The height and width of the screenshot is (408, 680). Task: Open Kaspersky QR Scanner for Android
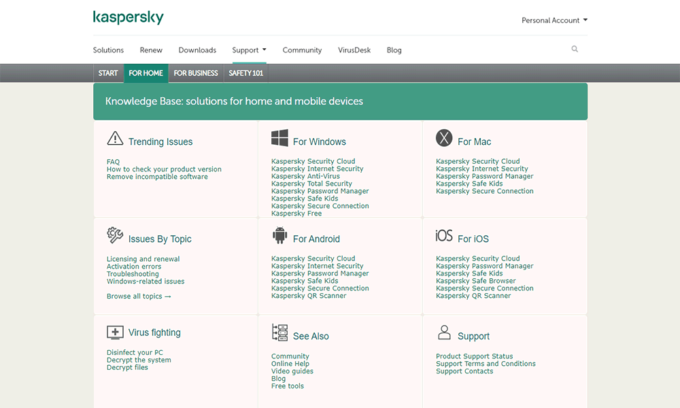coord(309,296)
